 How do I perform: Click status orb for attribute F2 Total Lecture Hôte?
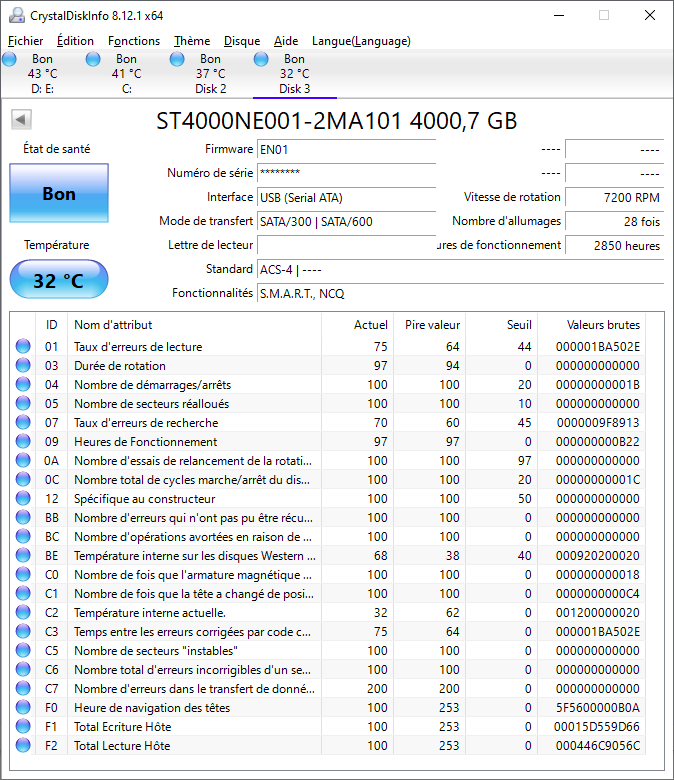(x=23, y=745)
